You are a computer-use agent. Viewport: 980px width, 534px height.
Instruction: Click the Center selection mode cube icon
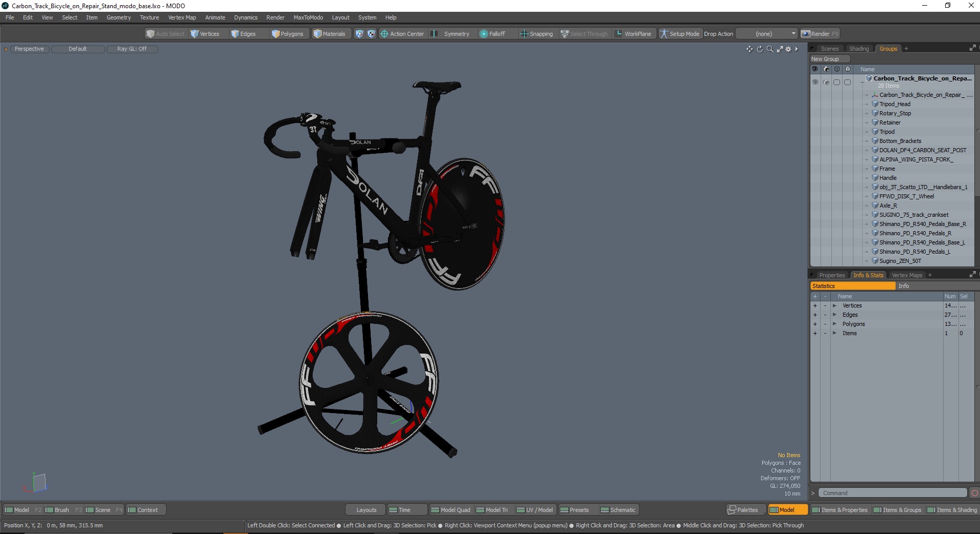pyautogui.click(x=371, y=34)
